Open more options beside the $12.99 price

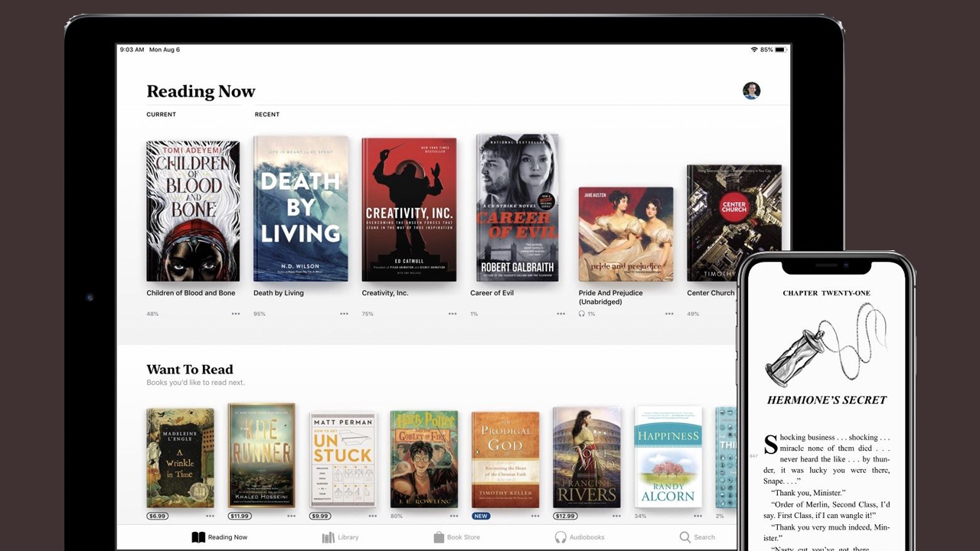click(616, 516)
